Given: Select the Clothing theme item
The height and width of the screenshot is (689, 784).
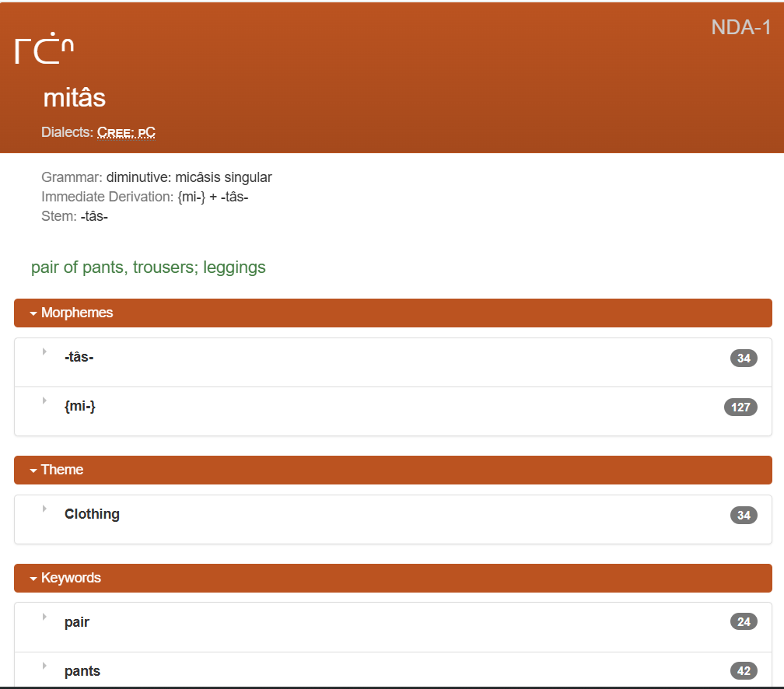Looking at the screenshot, I should (92, 514).
